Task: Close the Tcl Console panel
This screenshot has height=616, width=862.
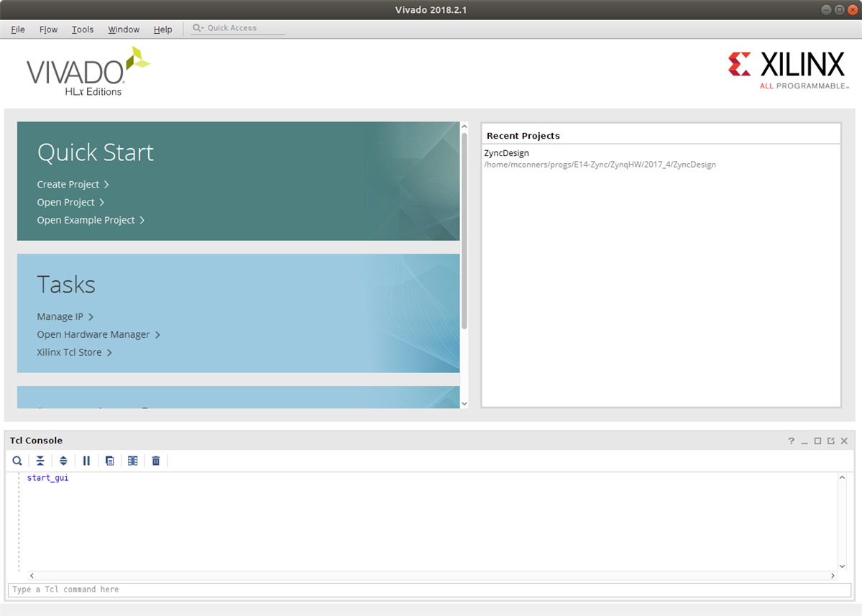Action: pos(845,441)
